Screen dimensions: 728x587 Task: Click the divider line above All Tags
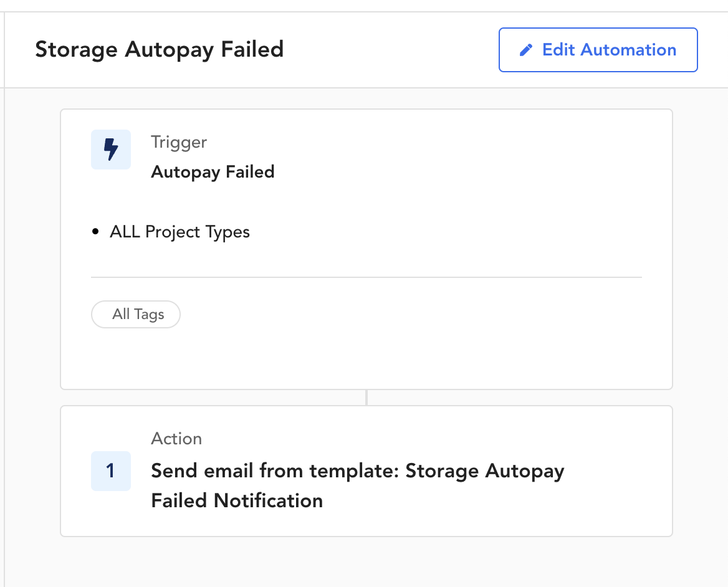point(366,277)
